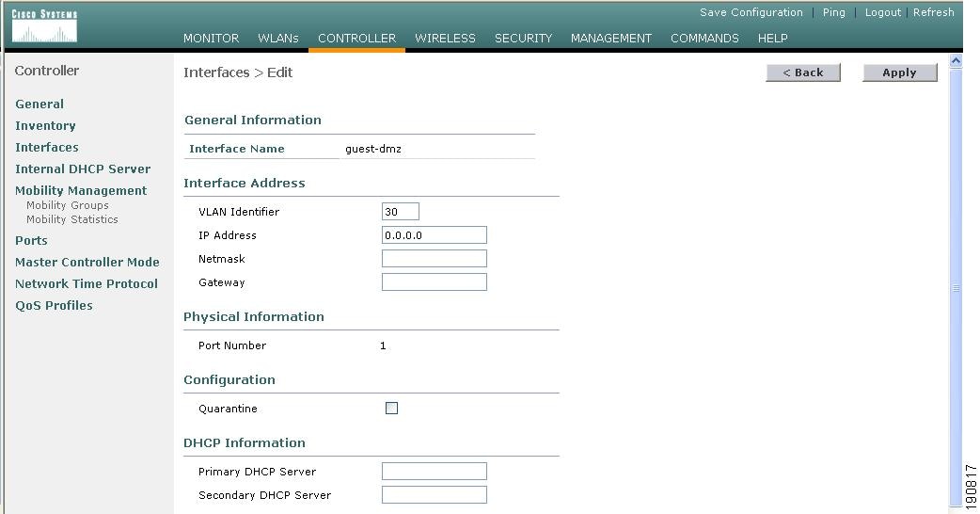
Task: Click the Back button
Action: pos(803,72)
